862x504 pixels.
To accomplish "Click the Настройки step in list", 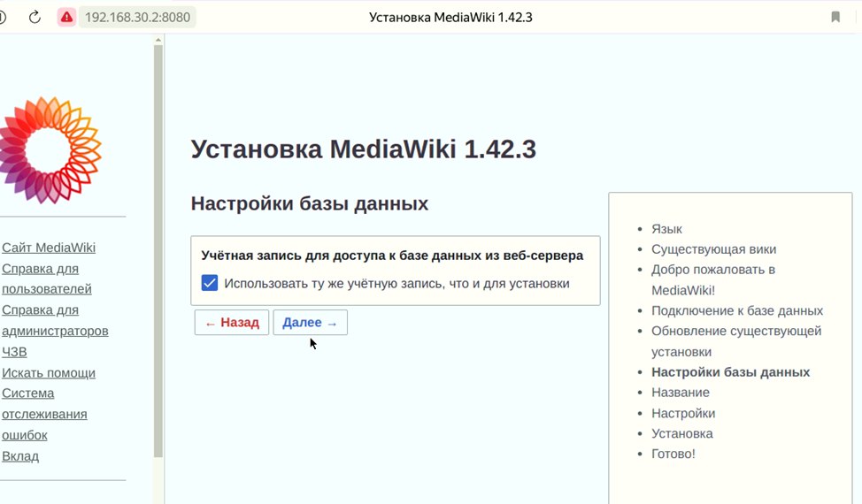I will pyautogui.click(x=683, y=414).
